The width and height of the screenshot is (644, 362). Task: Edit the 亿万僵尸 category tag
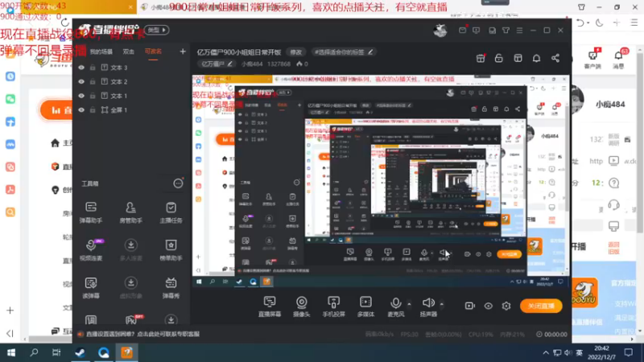pyautogui.click(x=217, y=64)
